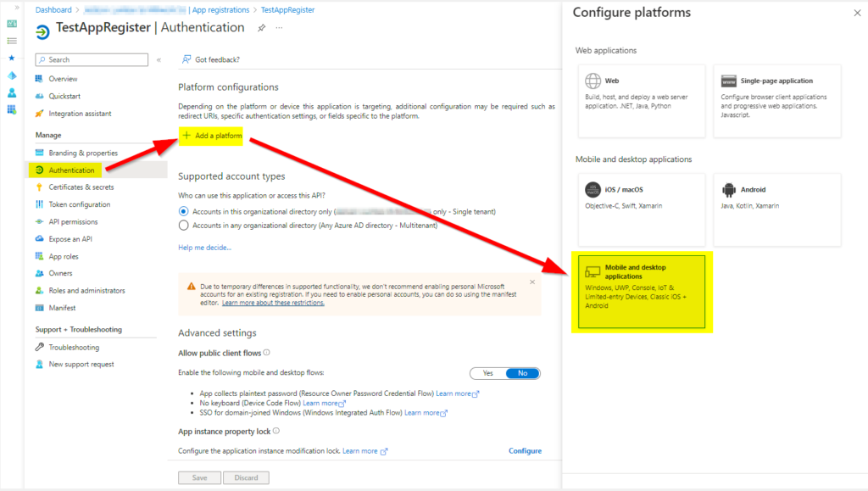868x491 pixels.
Task: Click the Got feedback icon
Action: tap(186, 59)
